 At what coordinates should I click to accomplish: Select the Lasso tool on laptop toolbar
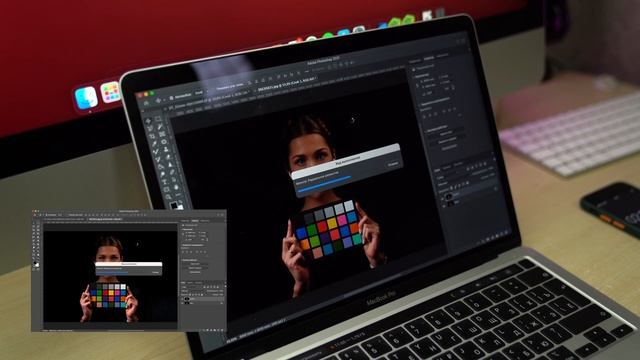[150, 129]
